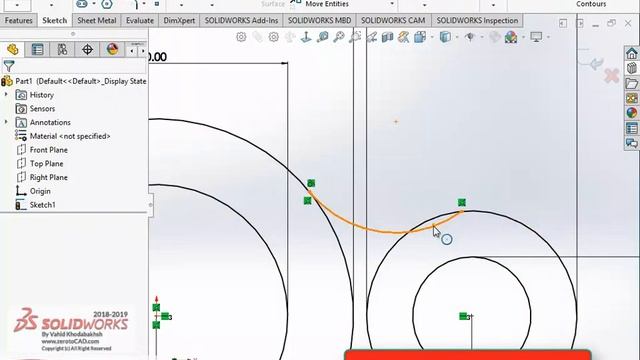The width and height of the screenshot is (640, 360).
Task: Click the funnel filter icon in the tree
Action: pyautogui.click(x=9, y=66)
